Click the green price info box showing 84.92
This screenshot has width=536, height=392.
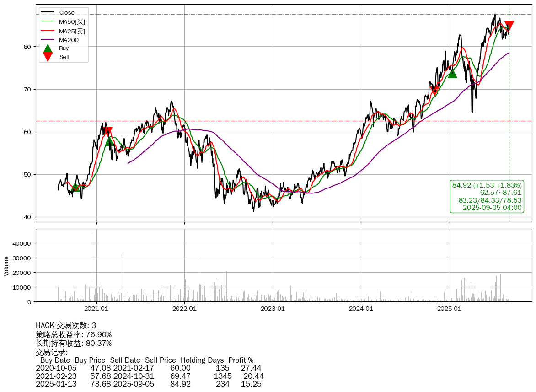pyautogui.click(x=487, y=196)
